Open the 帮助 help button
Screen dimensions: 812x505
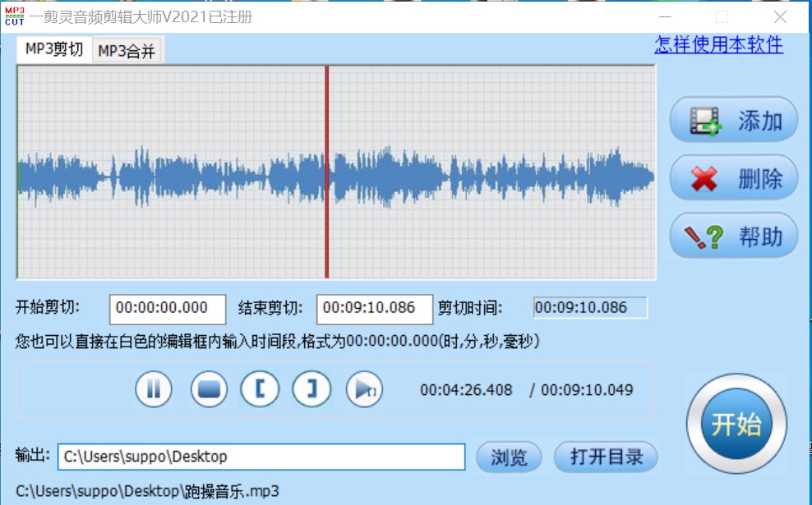(734, 236)
